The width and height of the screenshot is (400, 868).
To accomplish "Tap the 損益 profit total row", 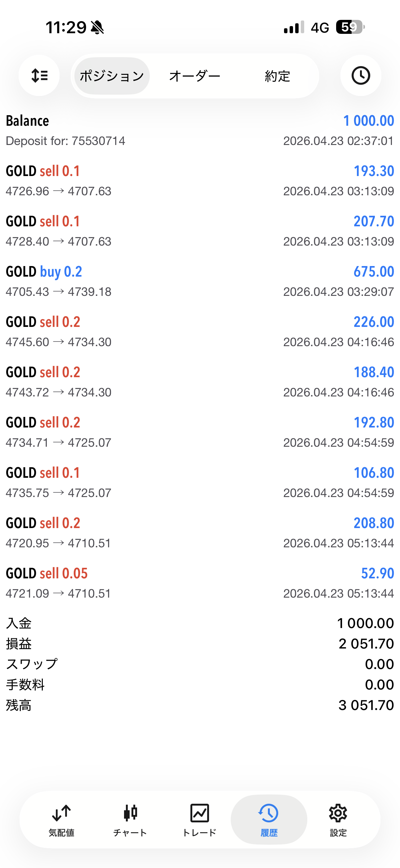I will [200, 644].
